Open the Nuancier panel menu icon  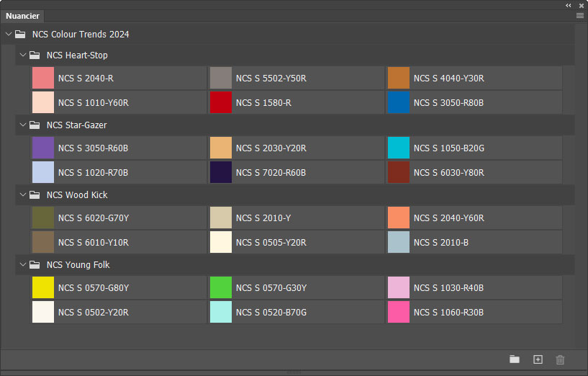tap(580, 16)
